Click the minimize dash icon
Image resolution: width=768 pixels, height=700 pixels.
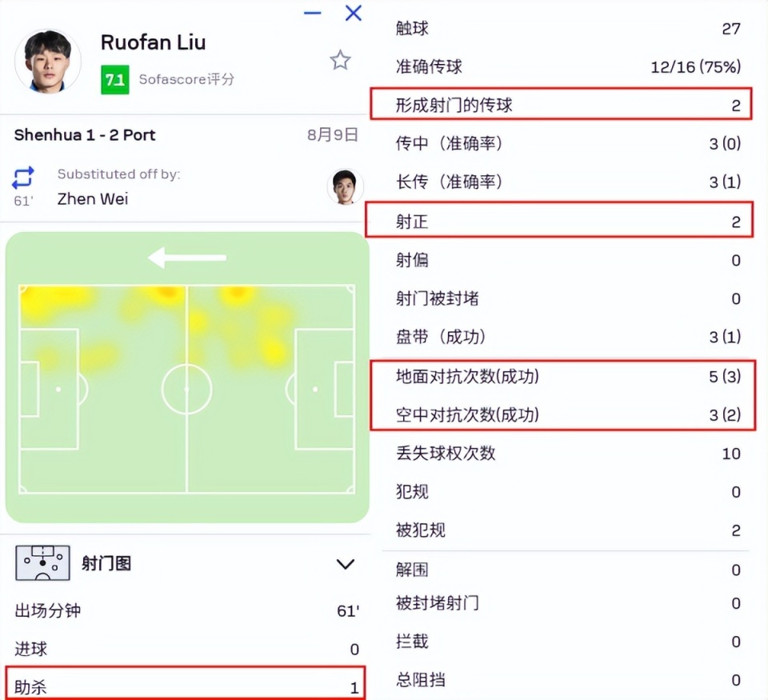pyautogui.click(x=313, y=13)
